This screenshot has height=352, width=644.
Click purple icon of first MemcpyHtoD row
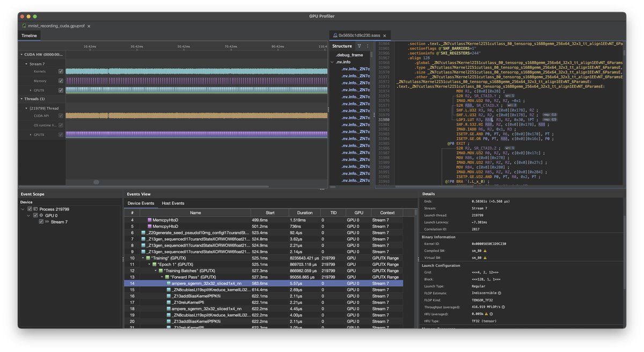pos(150,220)
